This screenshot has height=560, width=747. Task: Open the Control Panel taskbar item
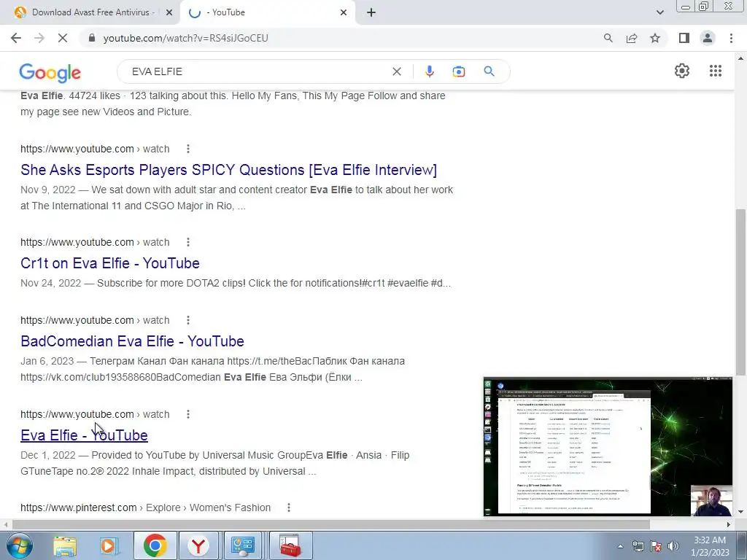point(243,545)
